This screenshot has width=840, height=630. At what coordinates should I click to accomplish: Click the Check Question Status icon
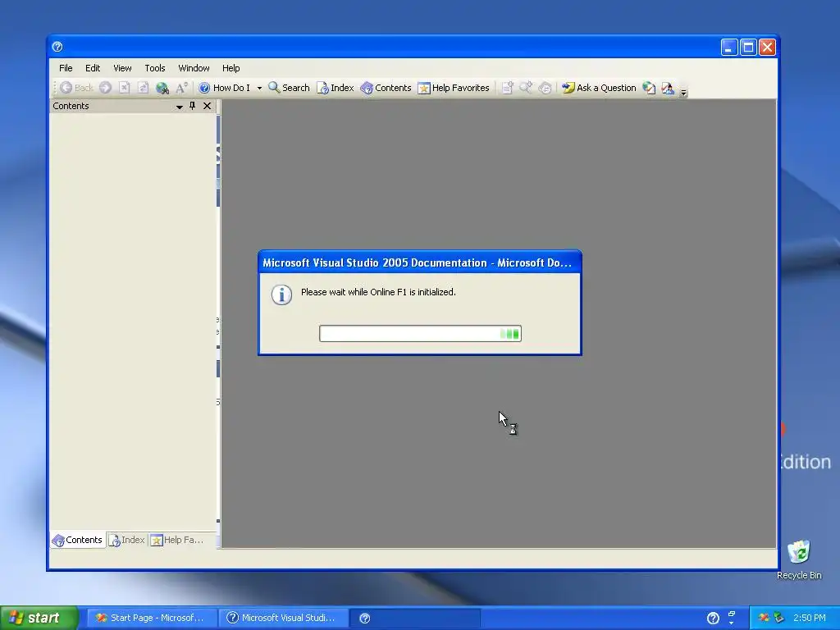(x=649, y=88)
